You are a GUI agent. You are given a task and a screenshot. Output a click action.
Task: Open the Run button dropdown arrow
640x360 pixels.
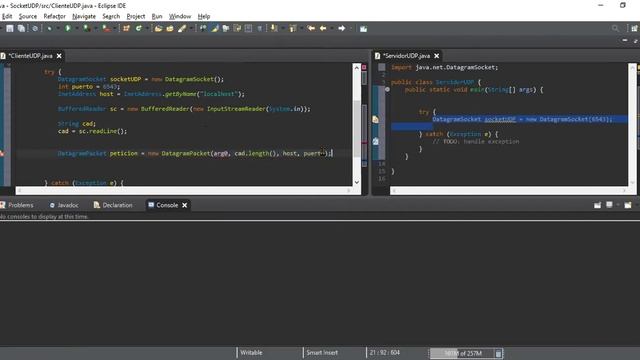pos(76,29)
